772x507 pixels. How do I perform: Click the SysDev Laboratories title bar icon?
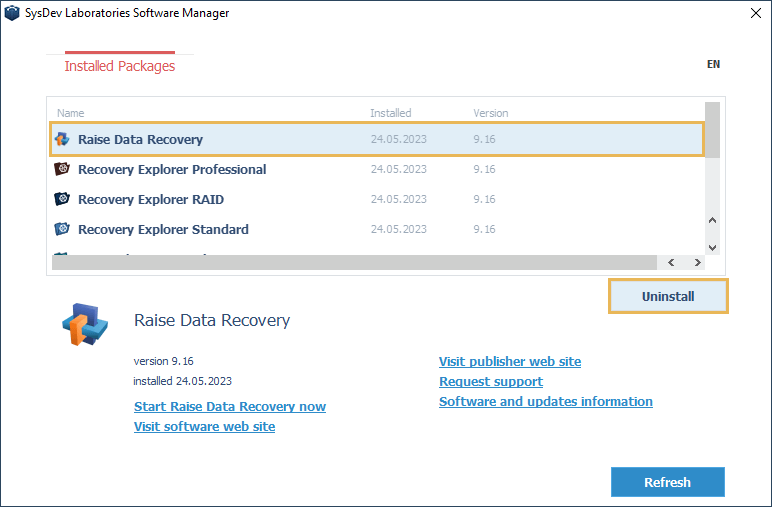(x=11, y=13)
